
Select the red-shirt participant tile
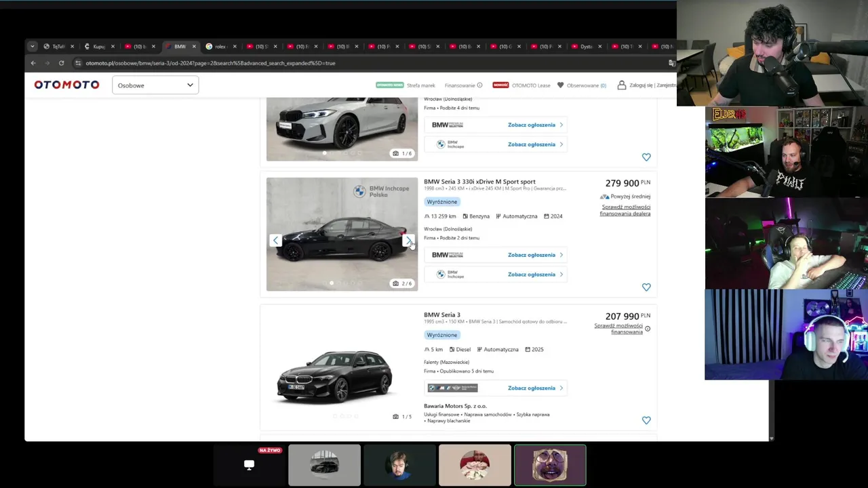coord(475,465)
